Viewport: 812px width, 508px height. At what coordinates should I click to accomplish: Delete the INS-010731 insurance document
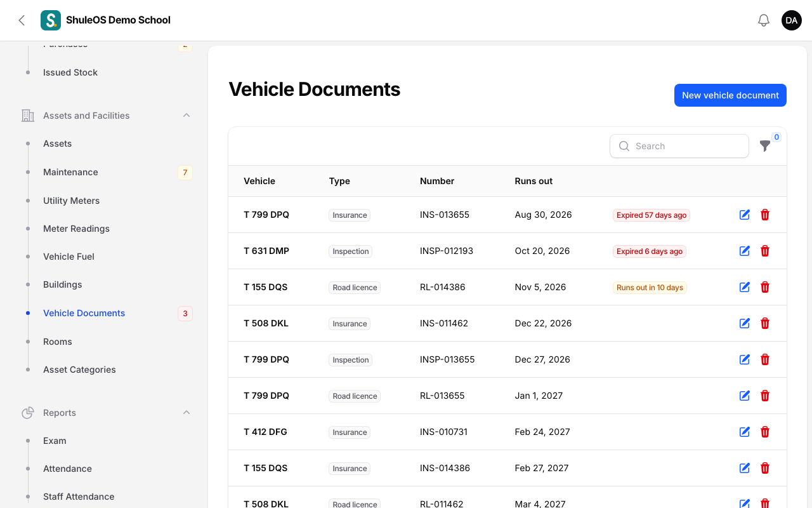765,432
